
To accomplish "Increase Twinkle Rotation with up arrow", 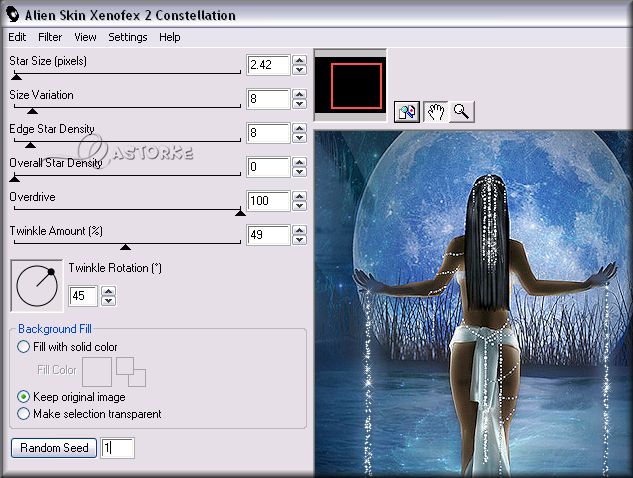I will pyautogui.click(x=108, y=291).
